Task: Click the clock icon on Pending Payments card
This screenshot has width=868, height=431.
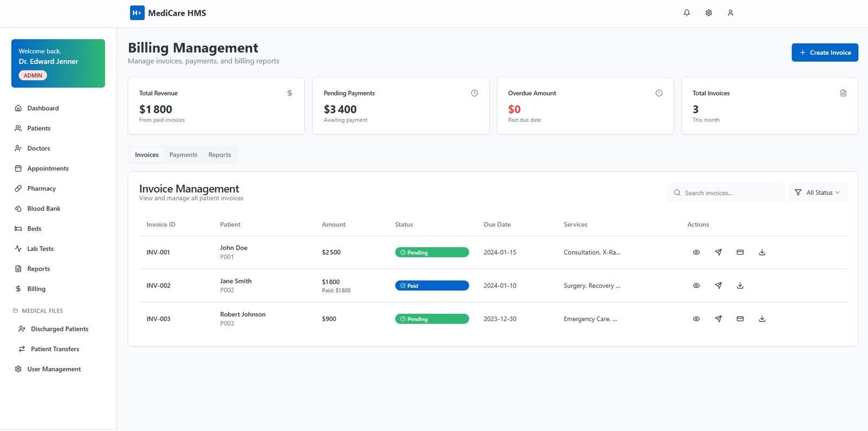Action: coord(475,93)
